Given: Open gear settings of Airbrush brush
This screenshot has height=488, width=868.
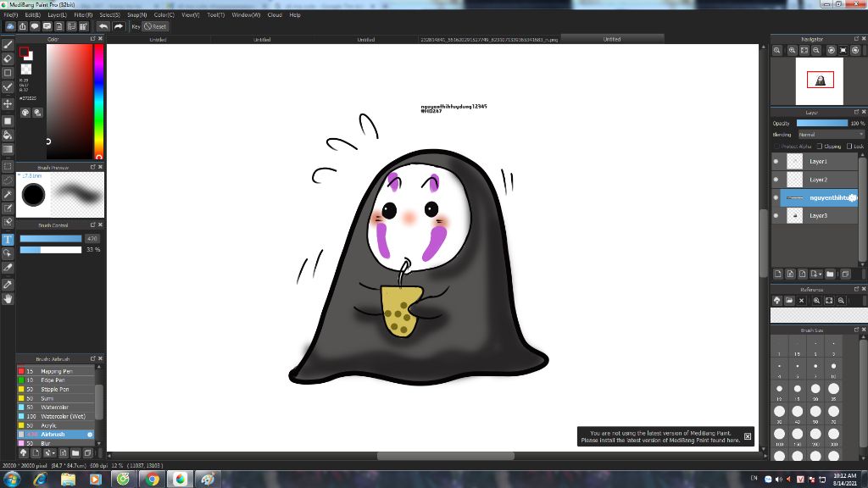Looking at the screenshot, I should click(x=90, y=435).
